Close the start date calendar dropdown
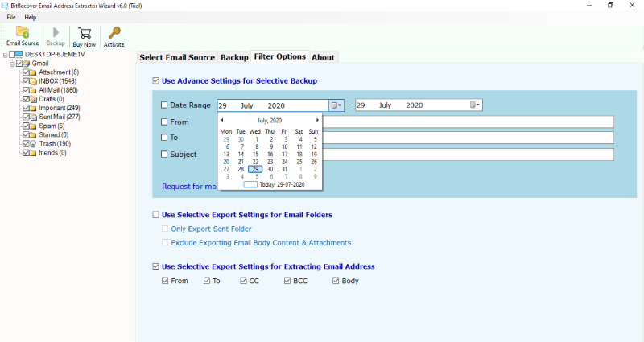The image size is (644, 342). tap(336, 105)
